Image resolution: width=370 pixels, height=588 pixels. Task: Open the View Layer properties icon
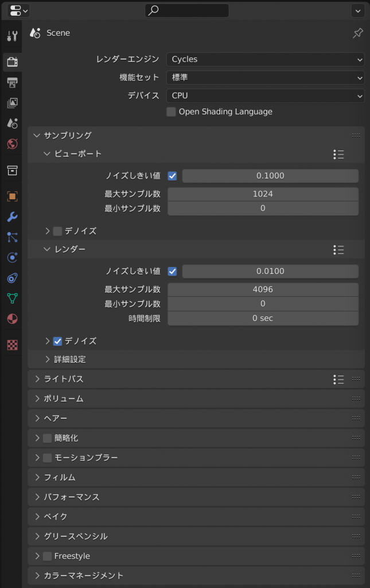tap(13, 103)
